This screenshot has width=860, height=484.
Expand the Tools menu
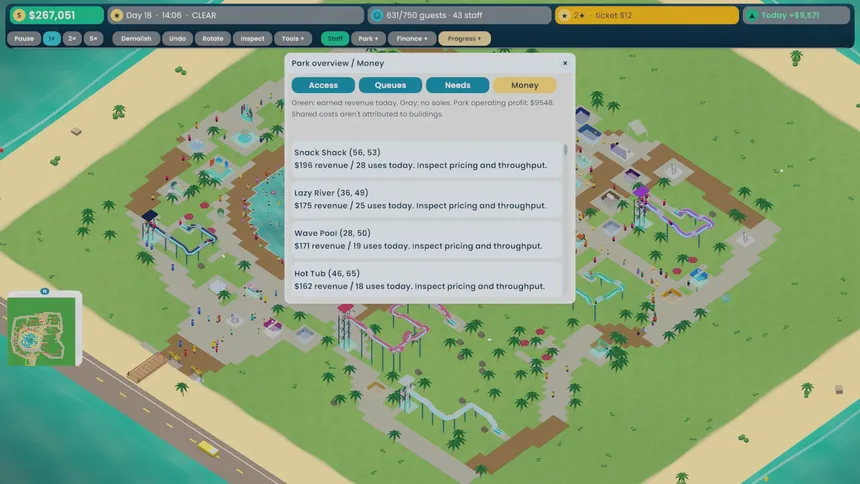293,38
